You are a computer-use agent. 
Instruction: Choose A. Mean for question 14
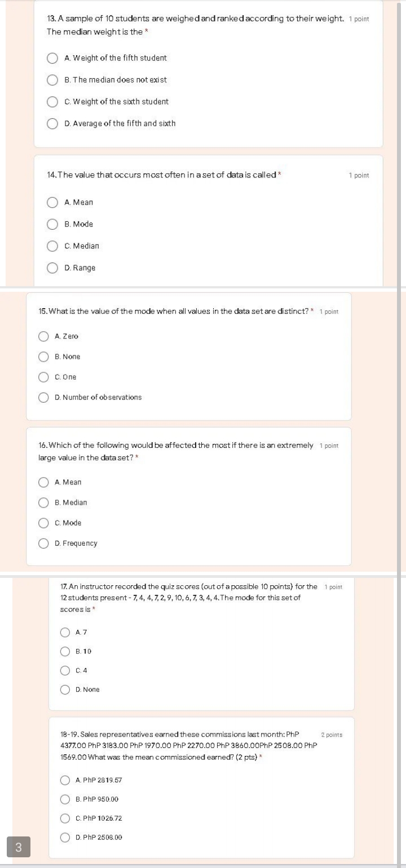pos(52,202)
